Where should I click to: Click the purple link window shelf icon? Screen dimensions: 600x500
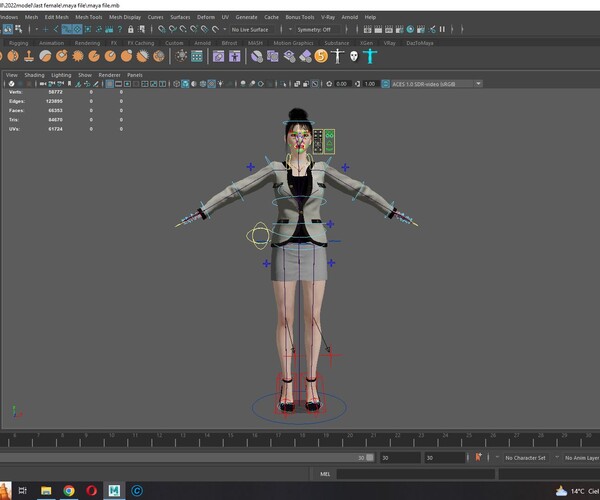coord(218,56)
